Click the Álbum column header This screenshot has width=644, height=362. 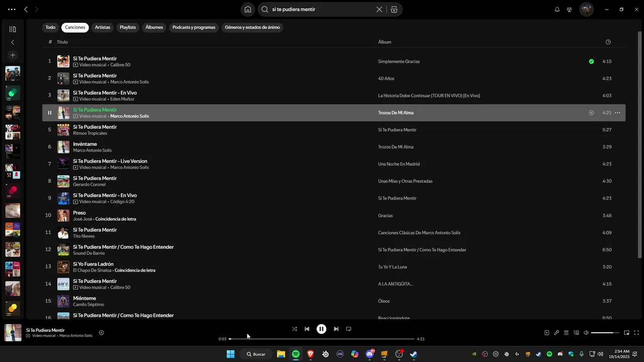[384, 42]
